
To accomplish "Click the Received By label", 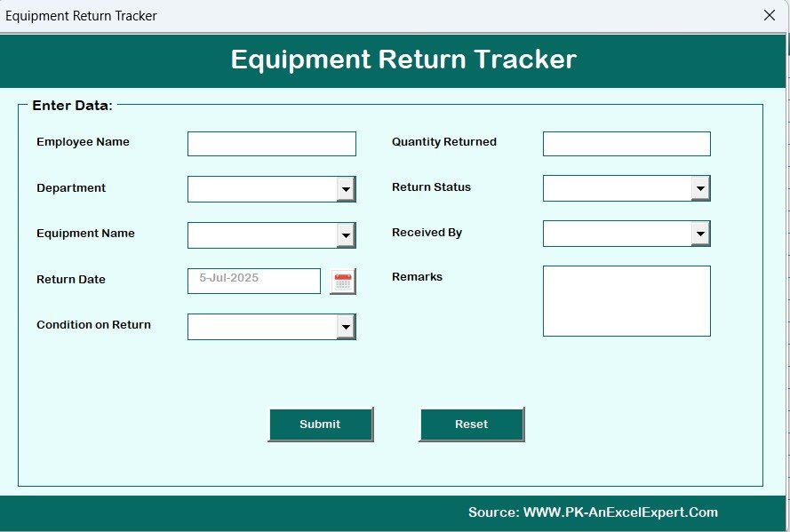I will 427,233.
